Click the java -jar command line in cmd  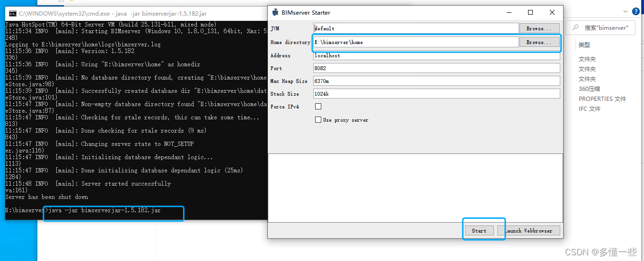click(105, 210)
